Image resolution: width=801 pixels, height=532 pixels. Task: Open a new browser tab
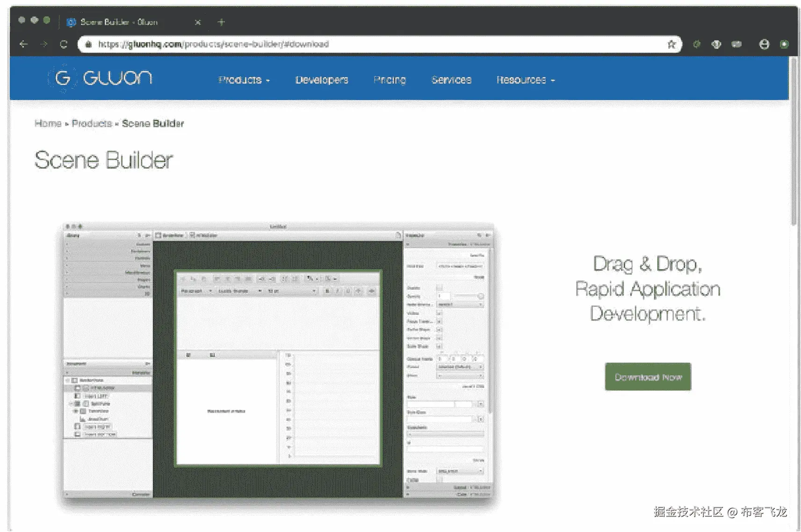221,22
